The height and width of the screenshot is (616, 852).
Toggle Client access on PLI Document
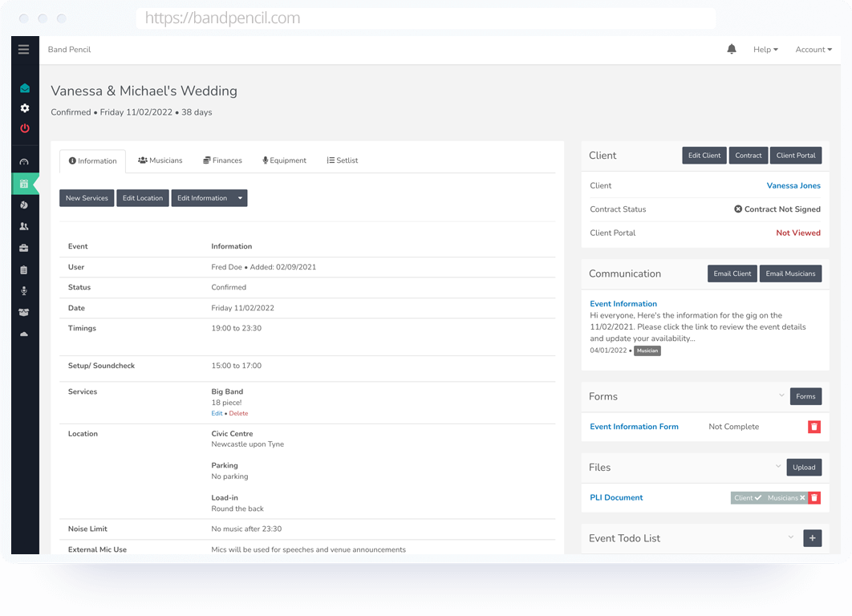(x=747, y=498)
